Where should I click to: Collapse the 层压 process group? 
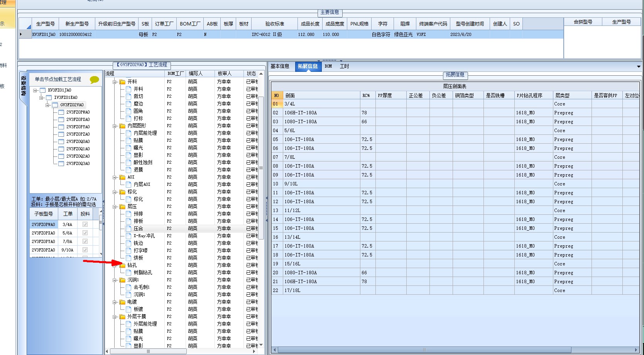(x=115, y=207)
